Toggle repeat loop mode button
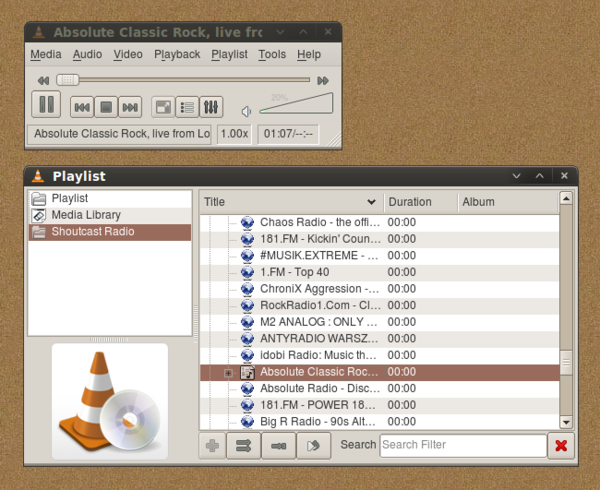 pos(279,446)
